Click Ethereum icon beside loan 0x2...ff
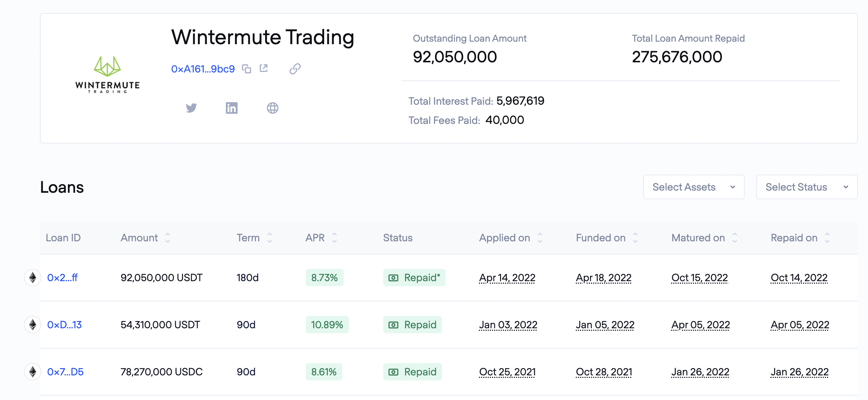Image resolution: width=868 pixels, height=400 pixels. point(33,278)
